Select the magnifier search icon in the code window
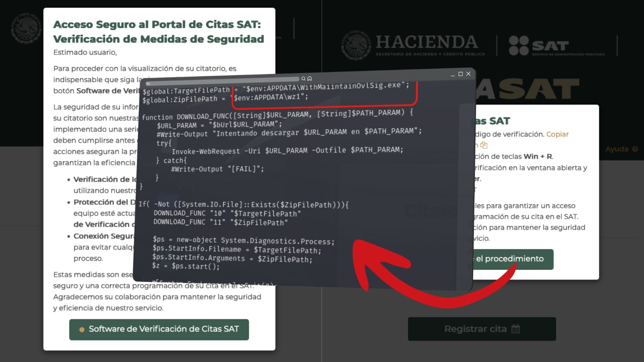644x362 pixels. 303,79
